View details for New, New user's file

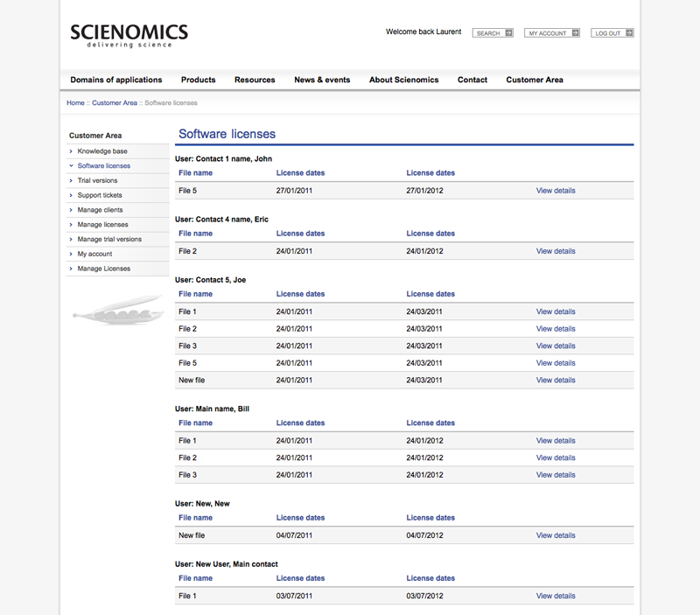click(x=556, y=535)
